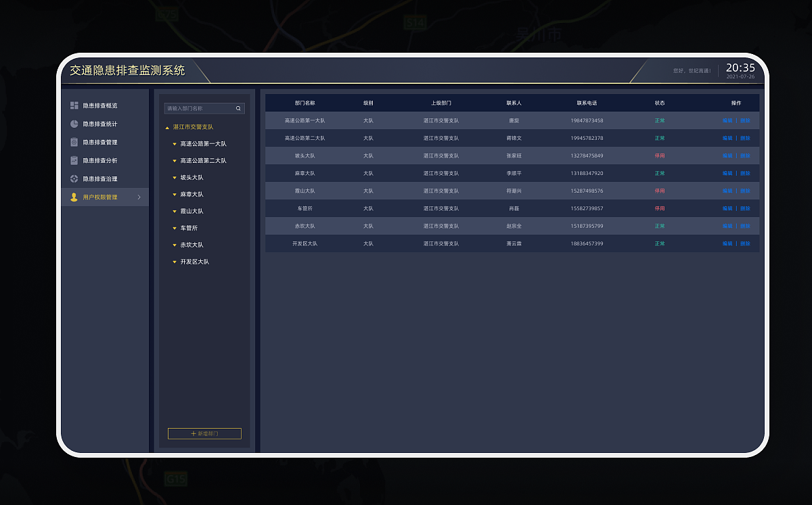
Task: Click the 停用 status in 车管所 row
Action: pyautogui.click(x=660, y=208)
